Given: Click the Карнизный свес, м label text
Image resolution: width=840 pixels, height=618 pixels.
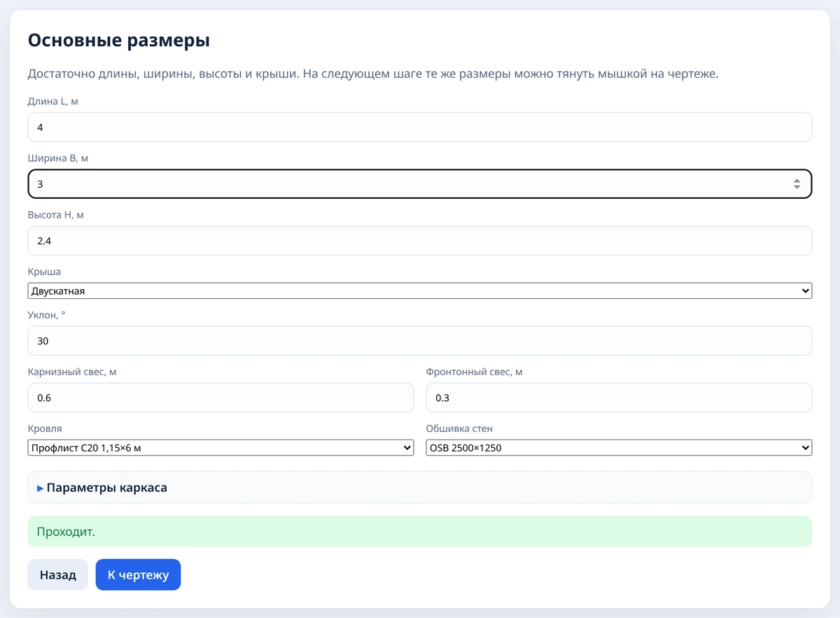Looking at the screenshot, I should click(72, 372).
